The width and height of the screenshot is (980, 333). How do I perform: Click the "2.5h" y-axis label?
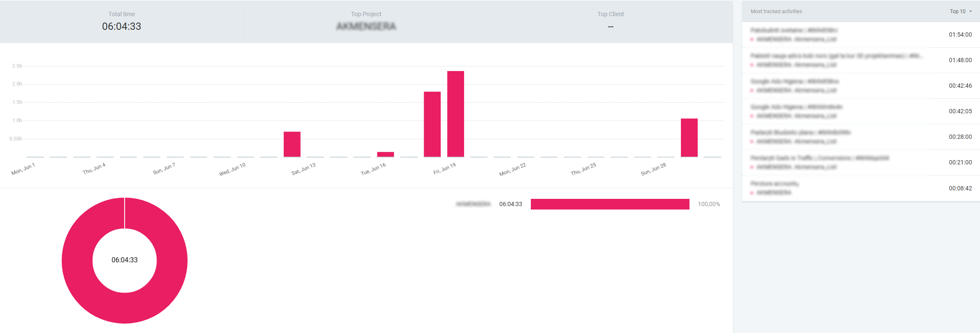coord(17,66)
